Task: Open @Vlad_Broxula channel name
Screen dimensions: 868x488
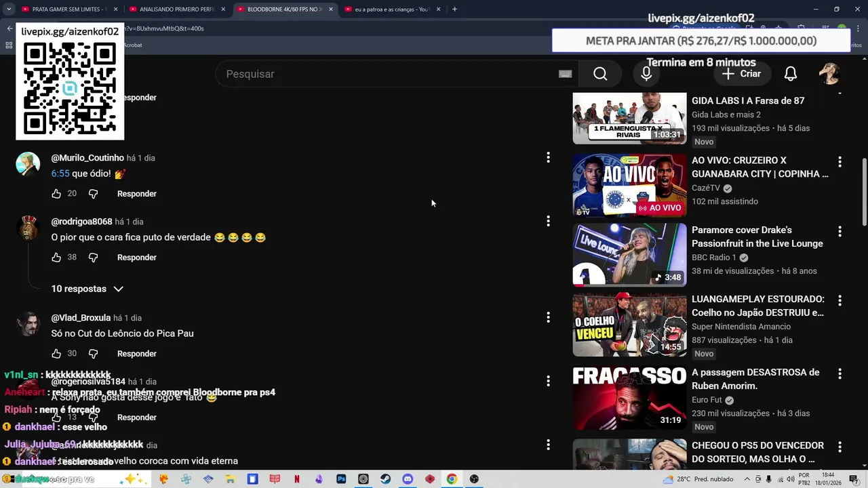Action: [x=81, y=318]
